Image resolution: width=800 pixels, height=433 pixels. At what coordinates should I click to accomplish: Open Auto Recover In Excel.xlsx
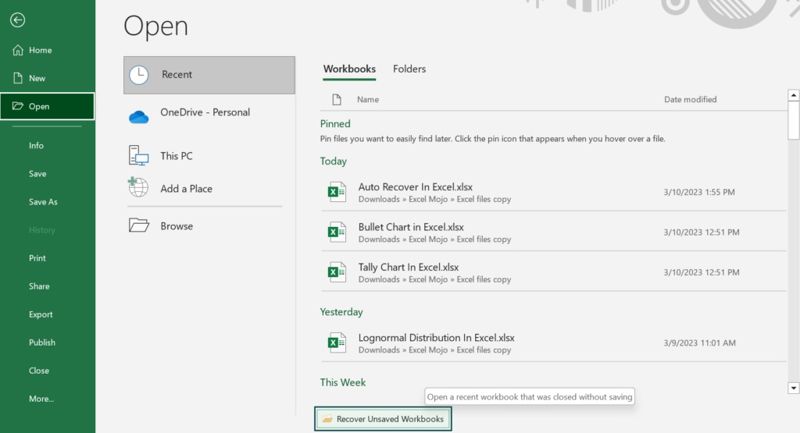[x=415, y=187]
